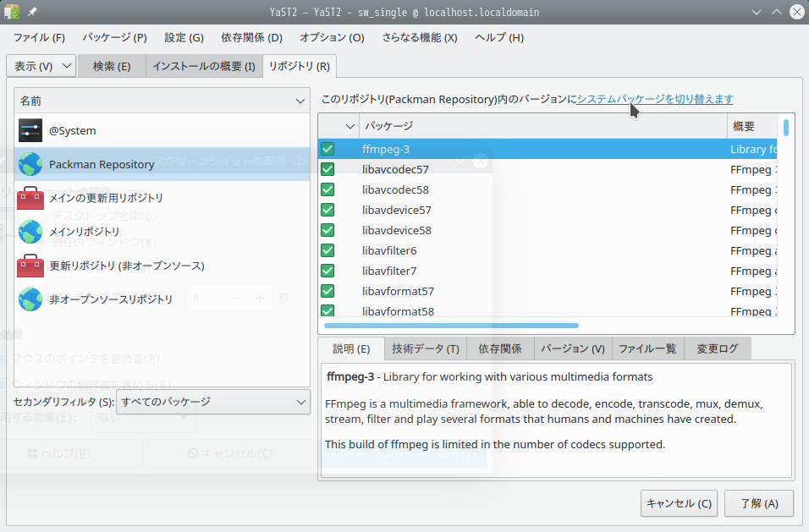The width and height of the screenshot is (809, 532).
Task: Click the package list vertical scrollbar
Action: point(786,128)
